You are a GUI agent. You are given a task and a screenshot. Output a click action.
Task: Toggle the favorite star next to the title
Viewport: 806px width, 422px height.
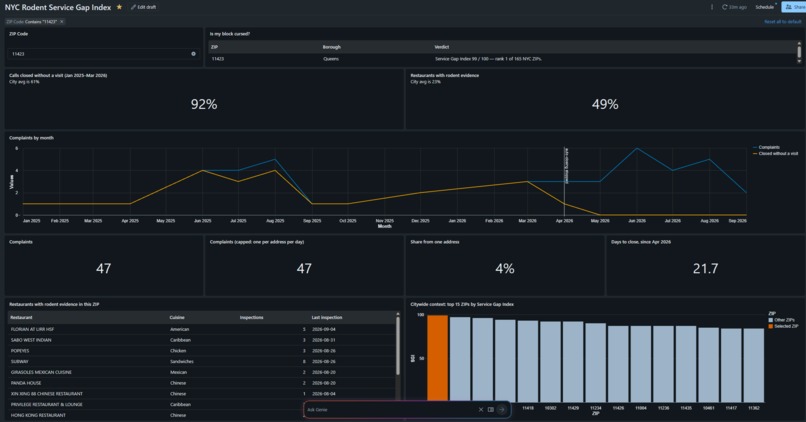[x=119, y=7]
